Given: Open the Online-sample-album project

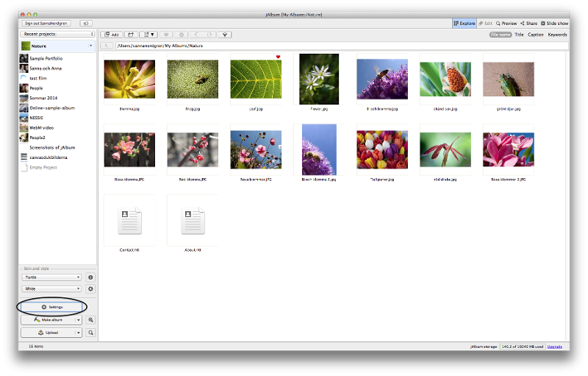Looking at the screenshot, I should tap(57, 108).
